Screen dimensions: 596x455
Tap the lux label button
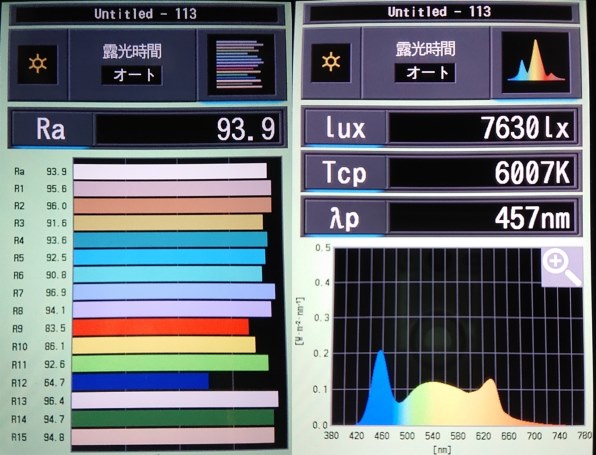coord(345,127)
